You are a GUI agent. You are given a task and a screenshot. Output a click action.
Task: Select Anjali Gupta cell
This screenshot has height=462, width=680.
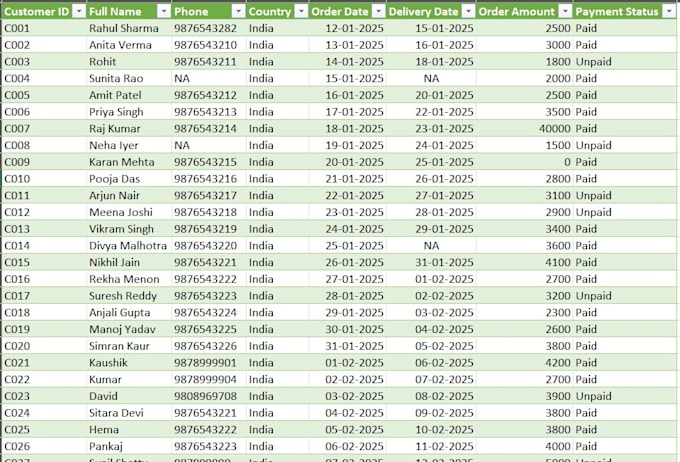coord(129,312)
